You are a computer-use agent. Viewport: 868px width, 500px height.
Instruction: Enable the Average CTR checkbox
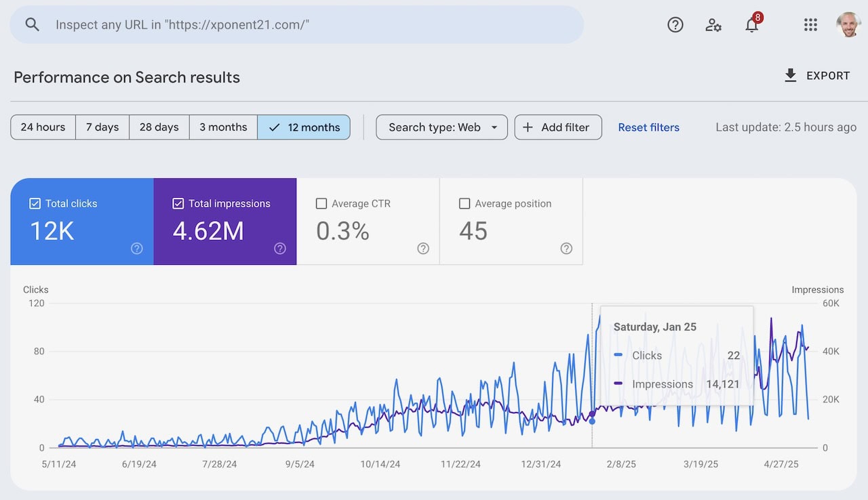click(321, 203)
